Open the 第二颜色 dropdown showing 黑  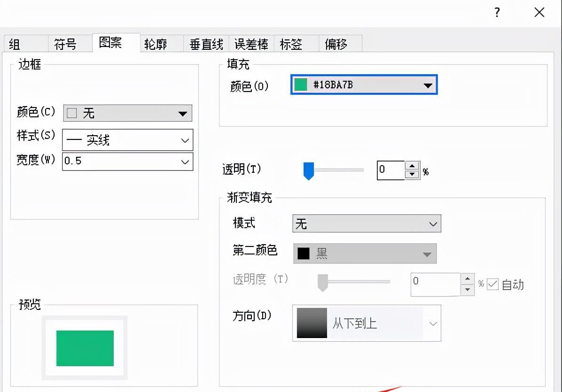coord(365,254)
